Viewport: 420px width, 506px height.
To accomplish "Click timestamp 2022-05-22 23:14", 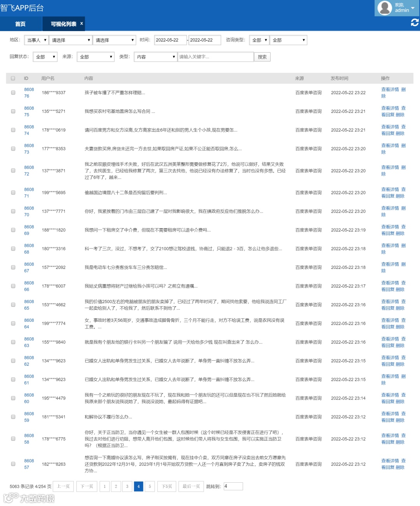I will pos(348,398).
